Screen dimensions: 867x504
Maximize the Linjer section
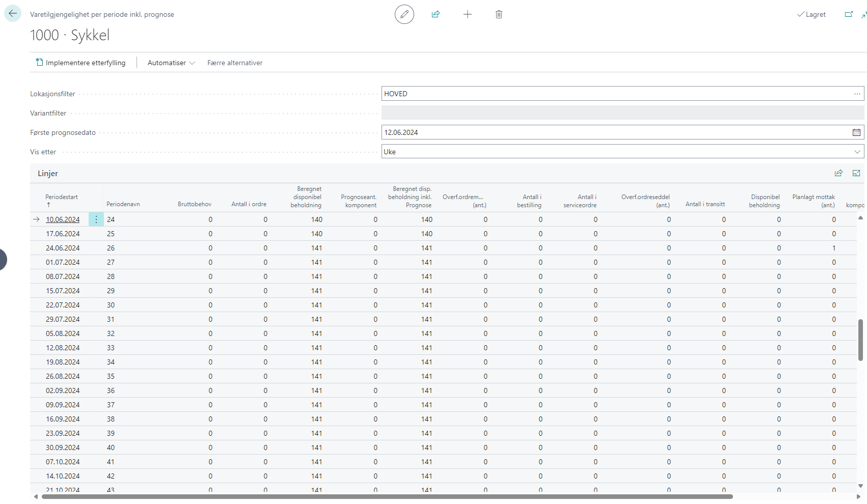(x=856, y=173)
